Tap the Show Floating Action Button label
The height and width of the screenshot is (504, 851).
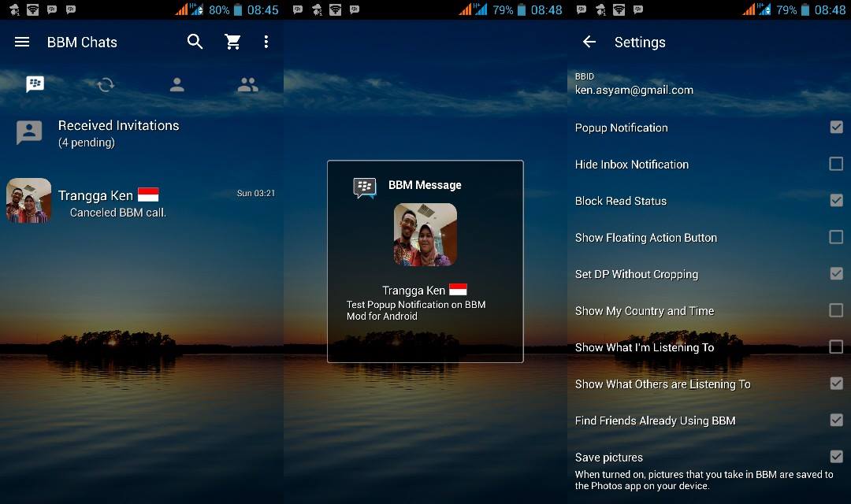pyautogui.click(x=646, y=238)
